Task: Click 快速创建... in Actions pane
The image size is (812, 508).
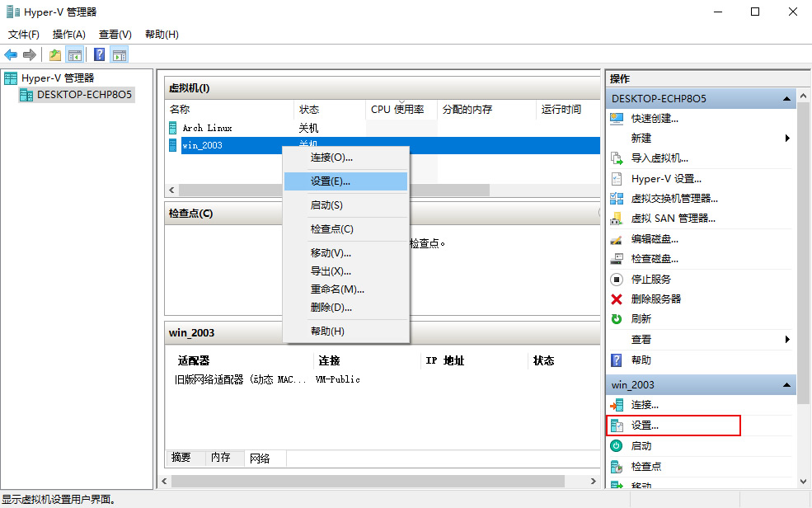Action: tap(655, 119)
